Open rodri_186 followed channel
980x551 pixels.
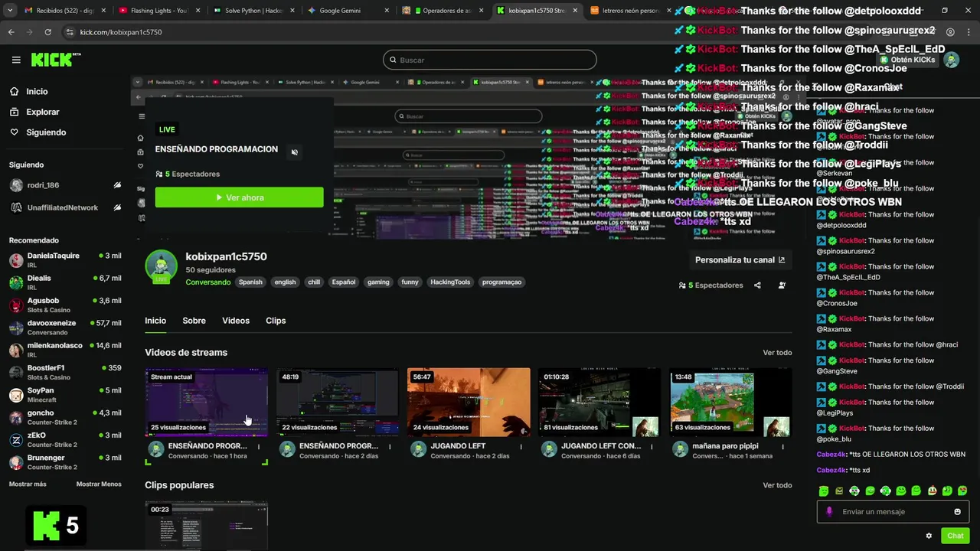point(43,185)
